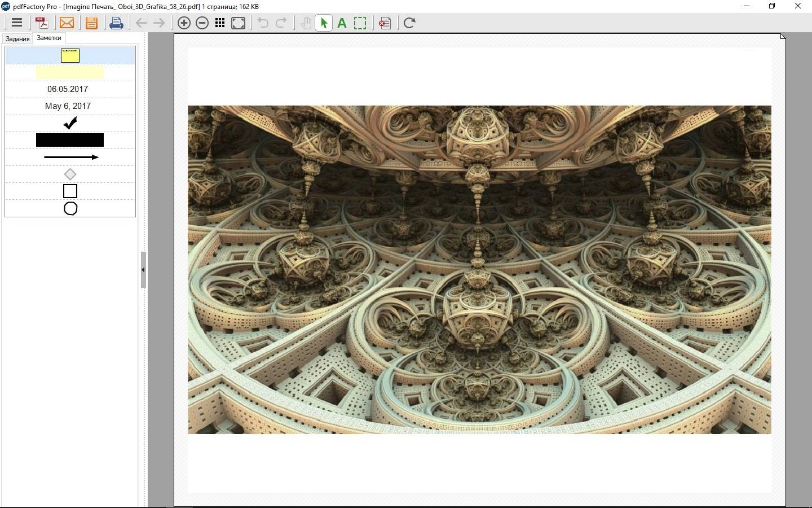The height and width of the screenshot is (508, 812).
Task: Show page thumbnails grid view
Action: 220,23
